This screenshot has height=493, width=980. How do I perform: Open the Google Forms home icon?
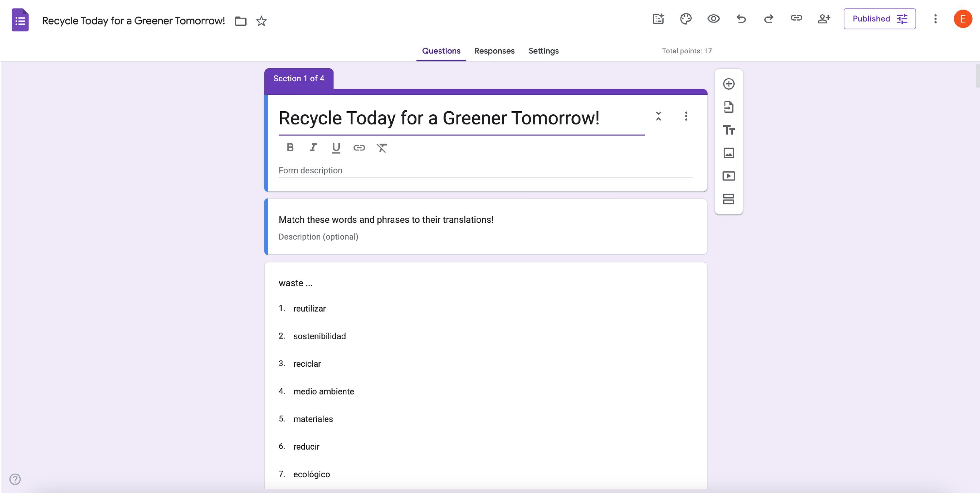click(20, 20)
